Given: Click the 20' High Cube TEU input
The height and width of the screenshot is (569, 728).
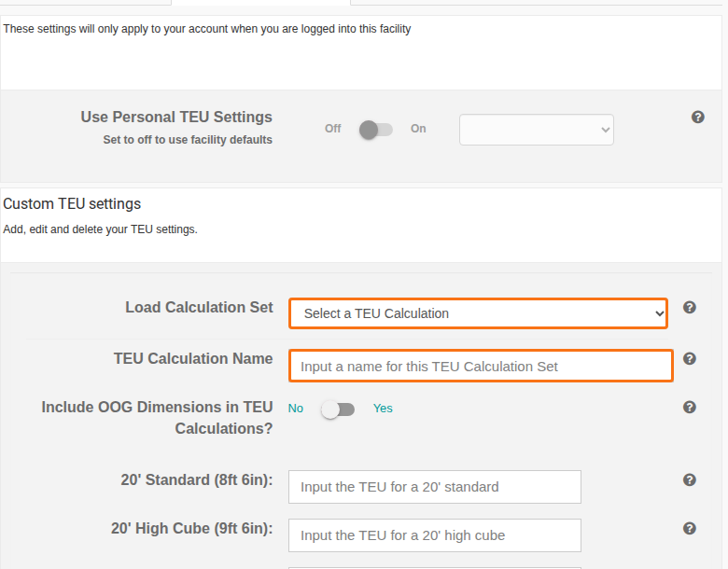Looking at the screenshot, I should (x=435, y=535).
